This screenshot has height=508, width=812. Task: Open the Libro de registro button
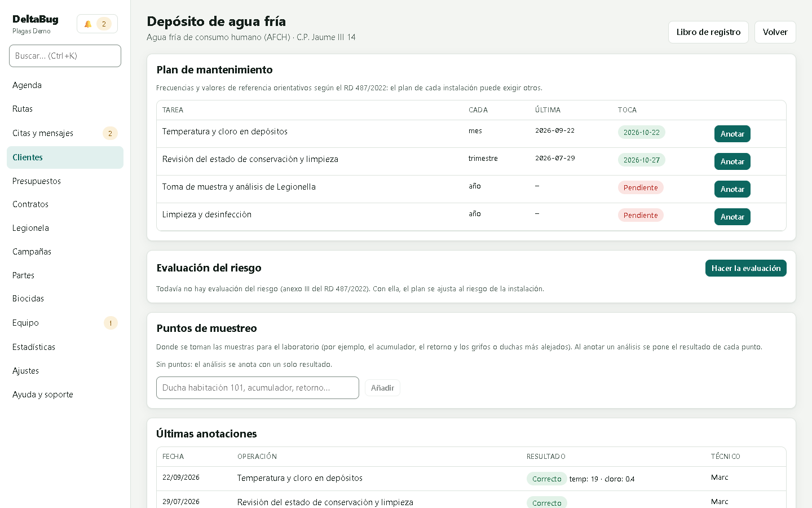[x=708, y=32]
